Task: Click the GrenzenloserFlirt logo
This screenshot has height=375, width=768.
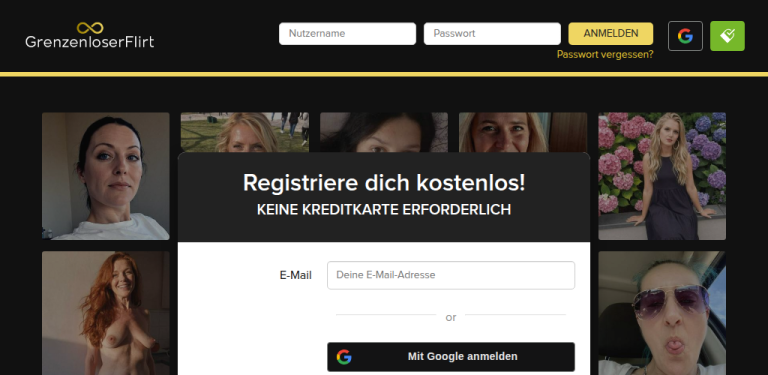Action: [90, 35]
